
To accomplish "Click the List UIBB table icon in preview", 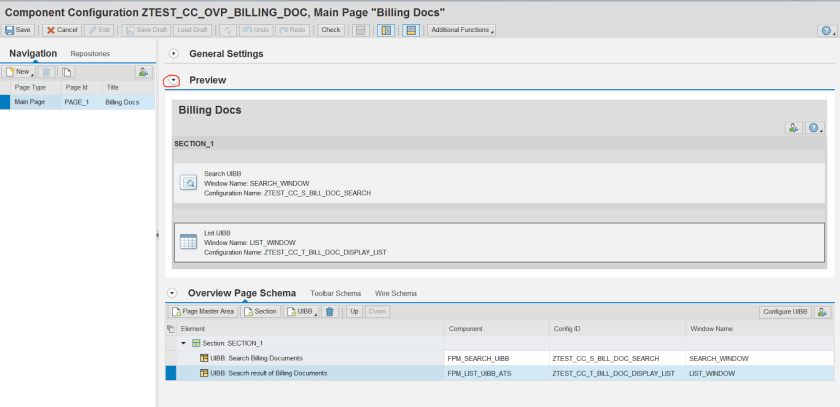I will 188,242.
